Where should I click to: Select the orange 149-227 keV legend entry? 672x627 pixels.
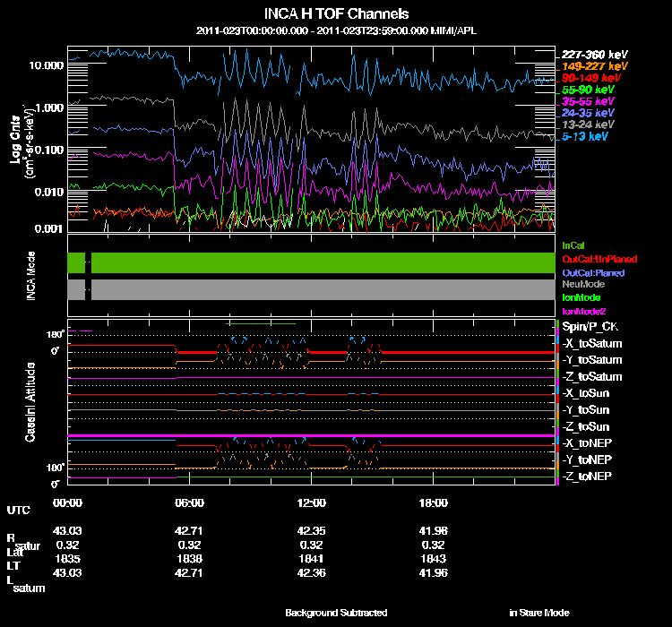(x=596, y=66)
